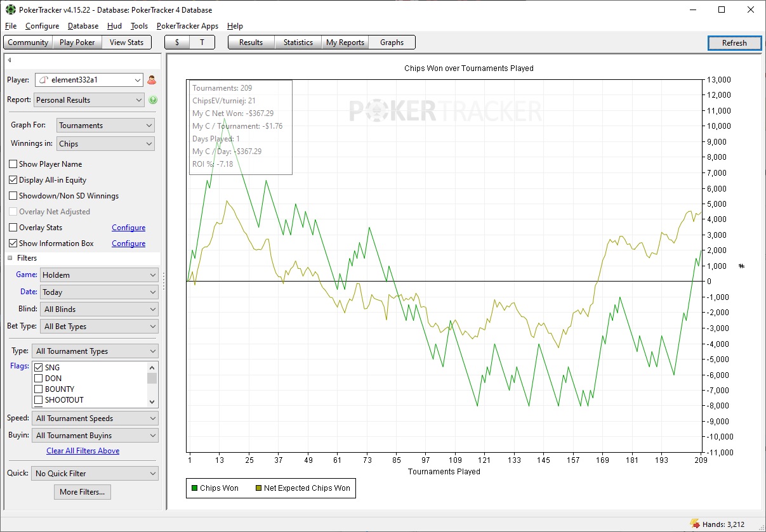
Task: Check the BOUNTY flag
Action: (x=39, y=389)
